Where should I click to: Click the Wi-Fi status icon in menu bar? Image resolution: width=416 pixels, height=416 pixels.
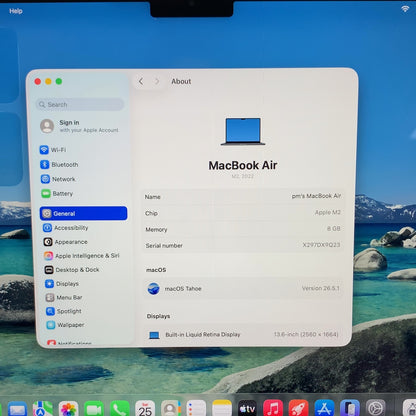(x=405, y=9)
